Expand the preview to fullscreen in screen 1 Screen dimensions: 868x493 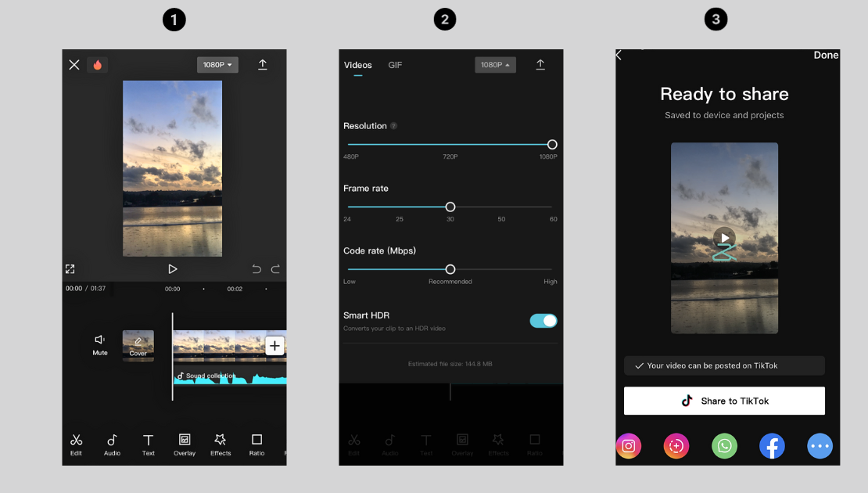70,269
